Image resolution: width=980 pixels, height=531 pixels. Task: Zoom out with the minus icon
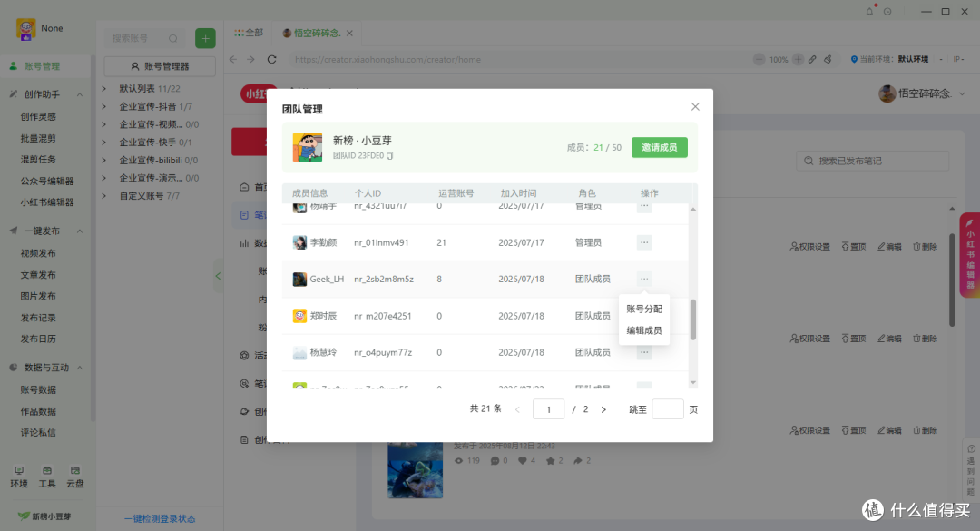tap(759, 59)
